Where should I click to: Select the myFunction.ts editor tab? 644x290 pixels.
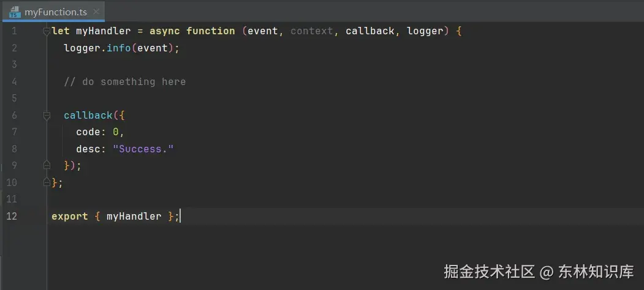(53, 12)
